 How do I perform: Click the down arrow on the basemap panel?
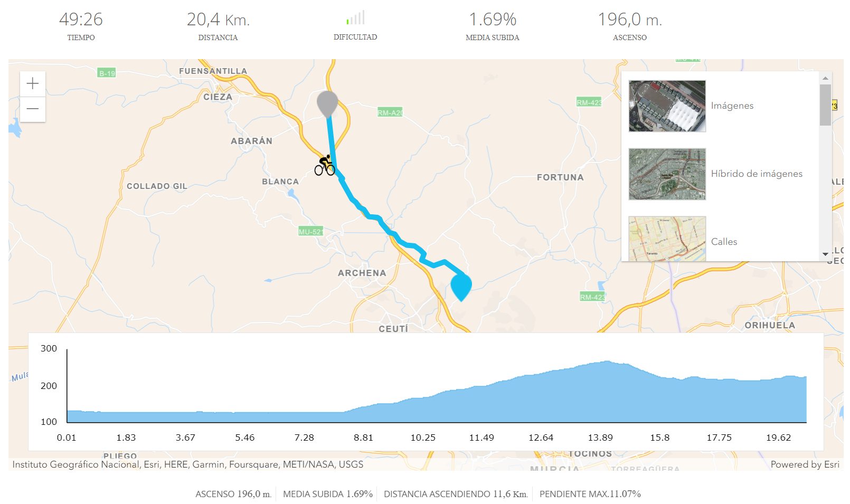pyautogui.click(x=825, y=254)
